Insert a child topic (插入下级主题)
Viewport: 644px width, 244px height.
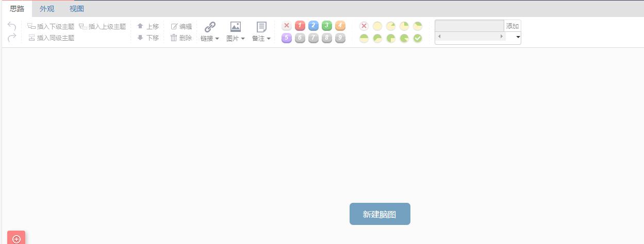tap(51, 26)
